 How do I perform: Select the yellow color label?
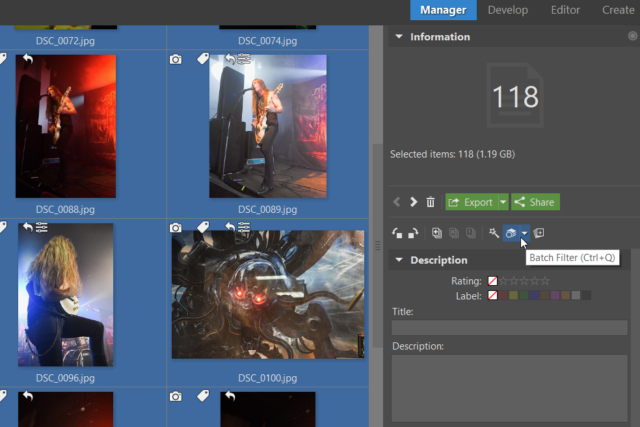click(513, 295)
